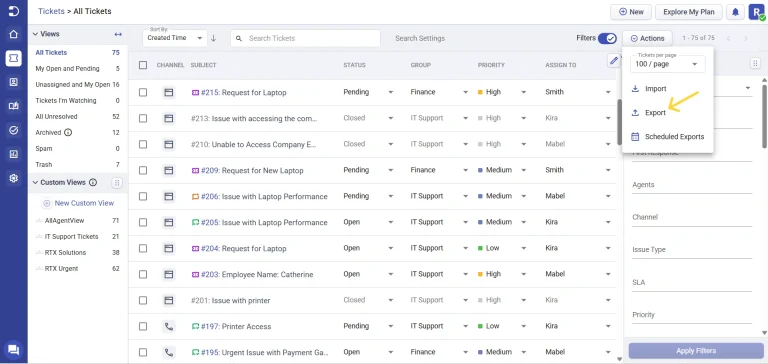Open the Contacts icon in left sidebar
The height and width of the screenshot is (364, 768).
pyautogui.click(x=14, y=82)
